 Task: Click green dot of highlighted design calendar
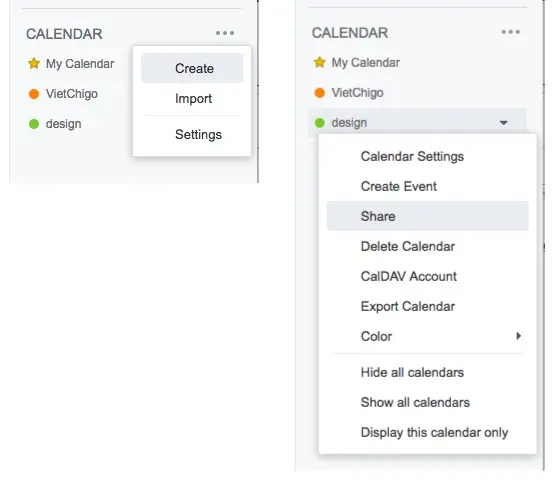click(x=320, y=123)
